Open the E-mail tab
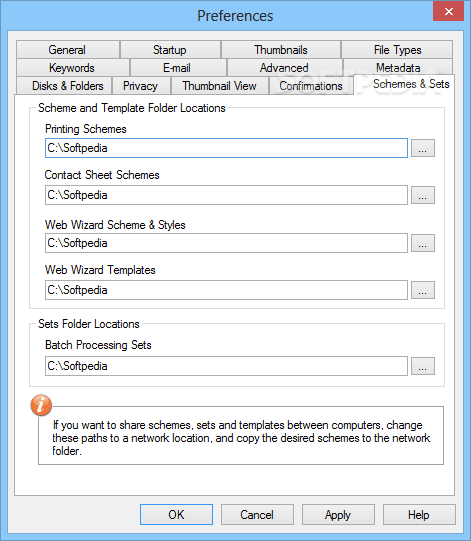 [178, 68]
